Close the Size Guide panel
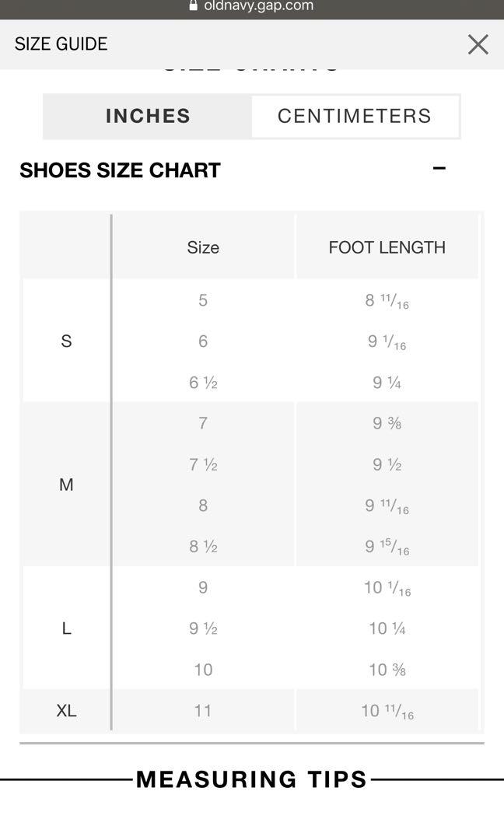The height and width of the screenshot is (840, 504). click(x=478, y=44)
